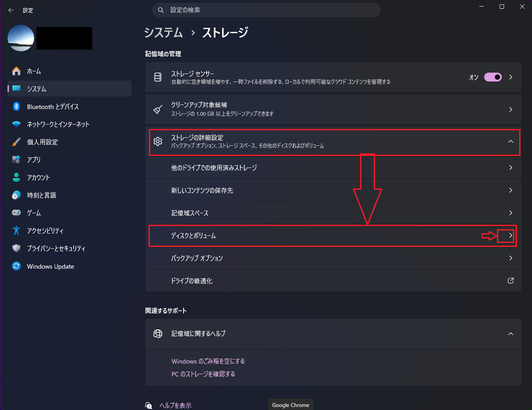Click the personalization paintbrush icon

click(x=16, y=142)
